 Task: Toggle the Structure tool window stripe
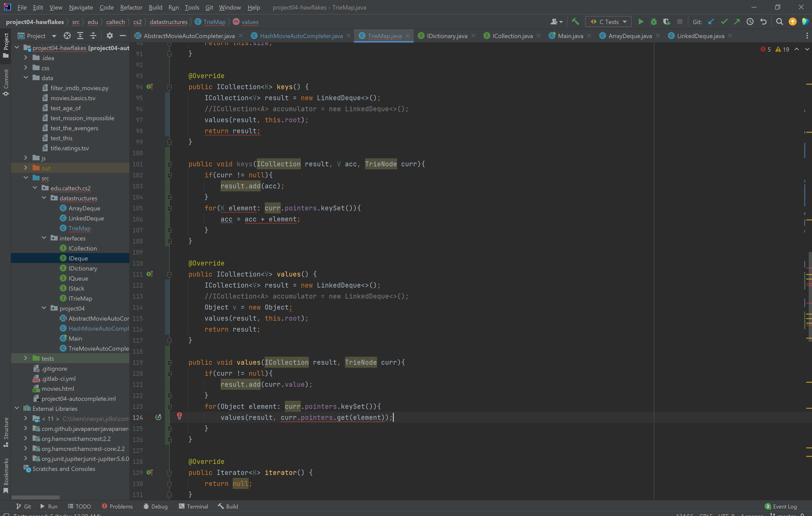pyautogui.click(x=6, y=432)
